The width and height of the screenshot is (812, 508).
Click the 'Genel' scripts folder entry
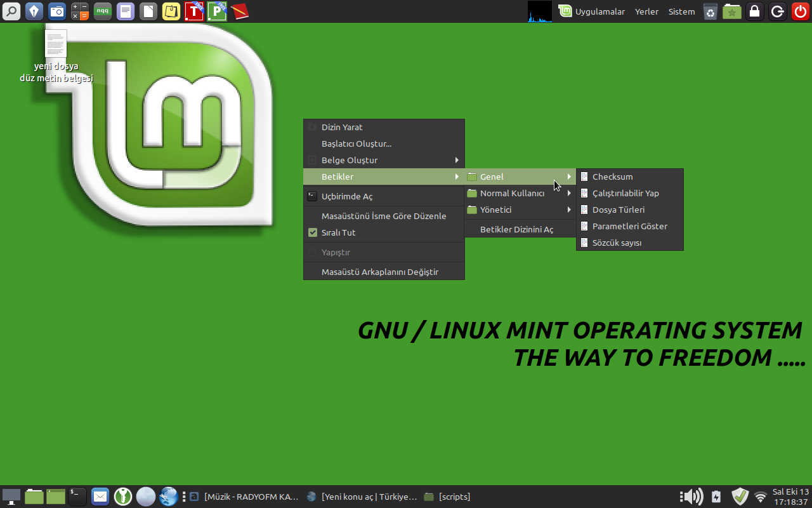(x=520, y=177)
